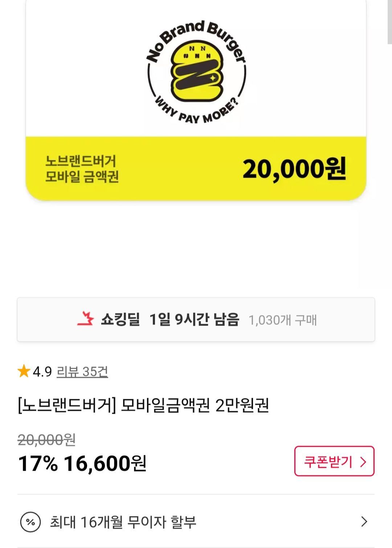Tap the 노브랜드버거 모바일 금액권 card label
The height and width of the screenshot is (548, 392).
[82, 169]
